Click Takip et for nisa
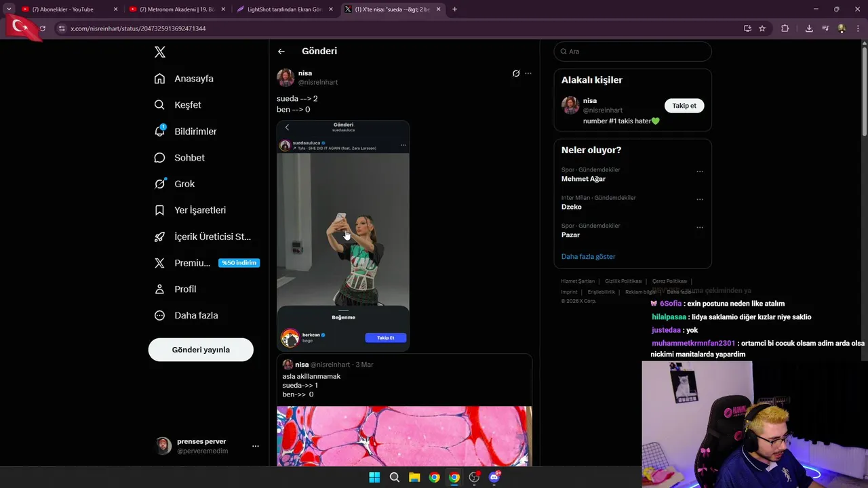Screen dimensions: 868x488 pos(684,106)
